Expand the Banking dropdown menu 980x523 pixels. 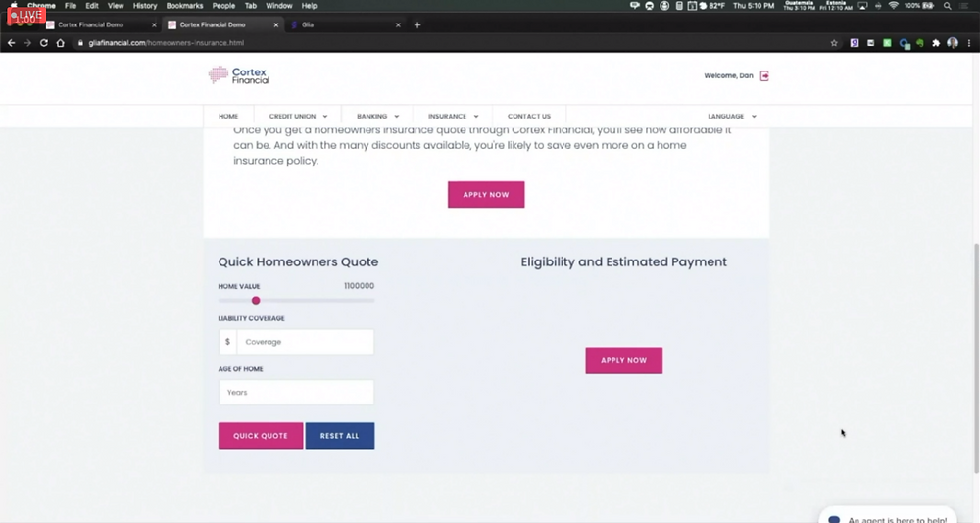point(377,117)
